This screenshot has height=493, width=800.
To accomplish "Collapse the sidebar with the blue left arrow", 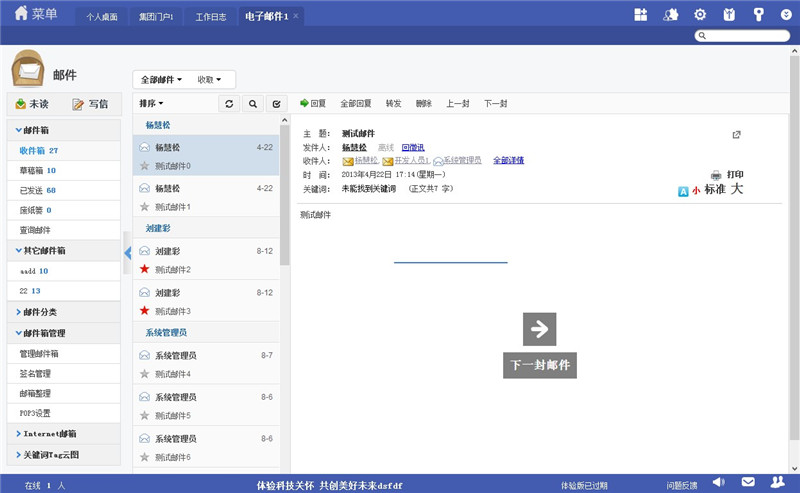I will tap(128, 253).
